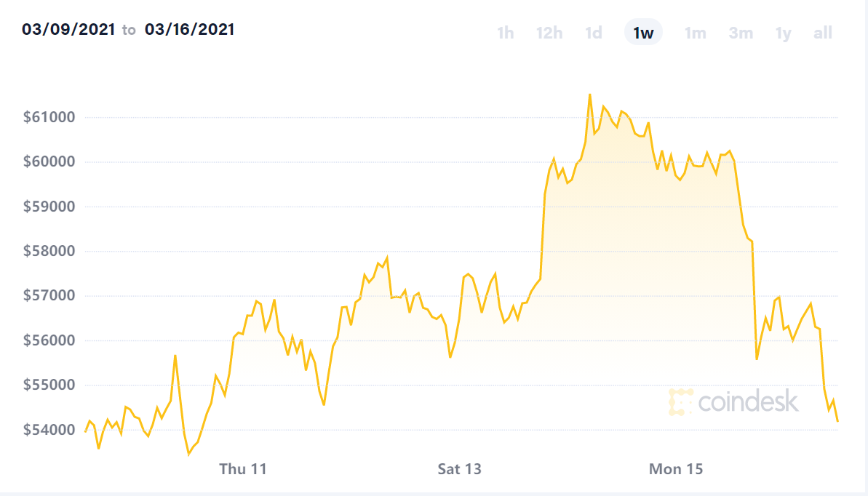The width and height of the screenshot is (868, 496).
Task: Choose the 1d chart range
Action: (x=594, y=33)
